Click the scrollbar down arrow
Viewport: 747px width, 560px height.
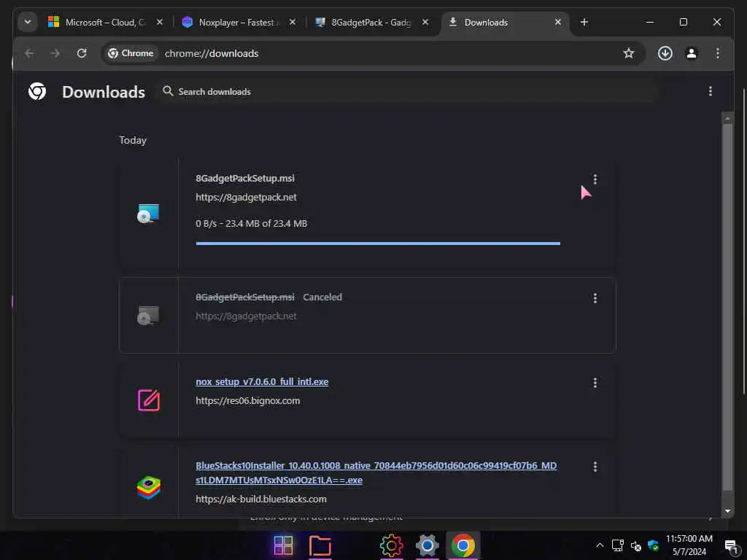coord(727,511)
